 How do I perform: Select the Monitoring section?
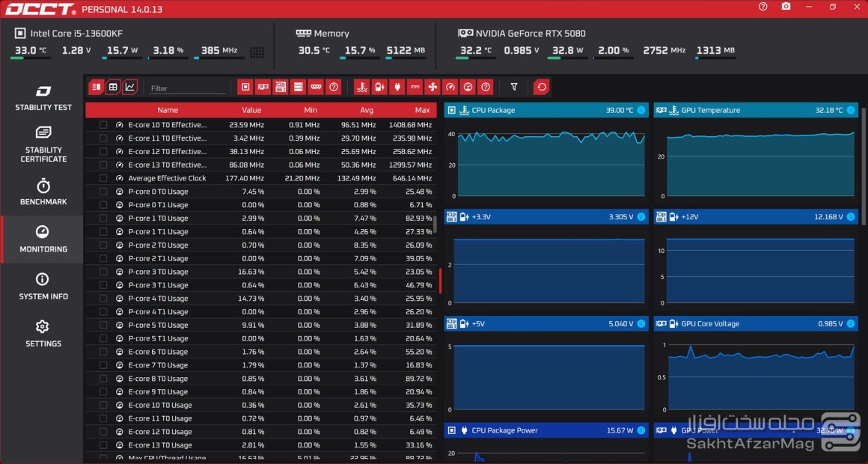point(43,239)
